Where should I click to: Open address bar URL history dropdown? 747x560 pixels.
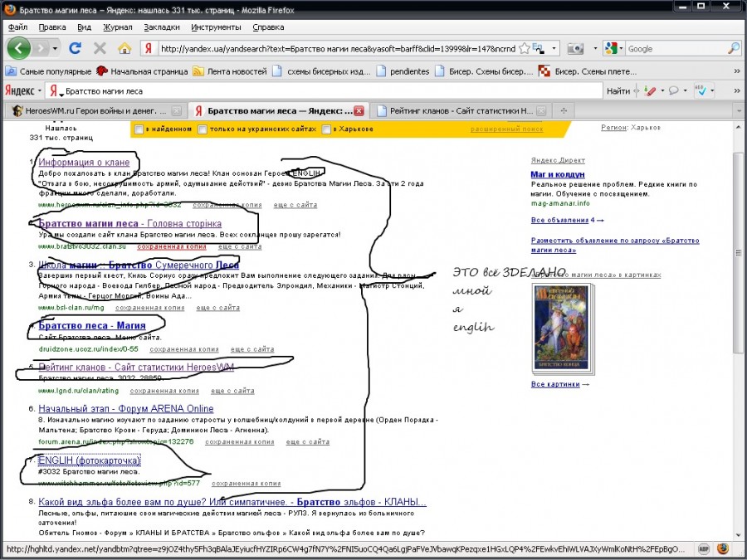tap(554, 49)
